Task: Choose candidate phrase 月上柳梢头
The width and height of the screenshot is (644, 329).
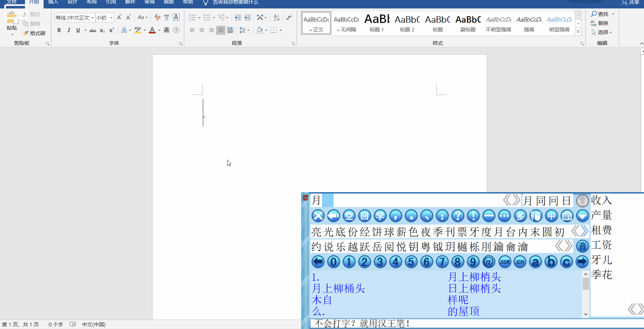Action: (x=474, y=277)
